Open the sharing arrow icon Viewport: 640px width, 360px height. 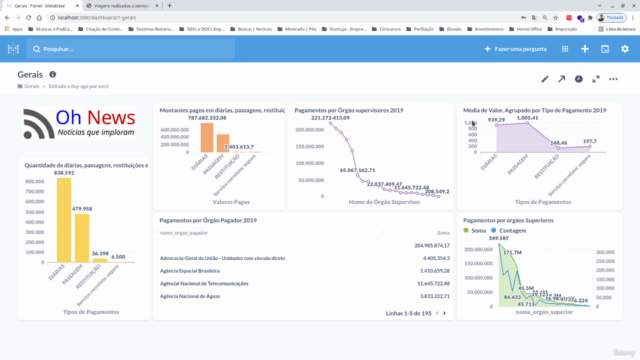pos(562,79)
